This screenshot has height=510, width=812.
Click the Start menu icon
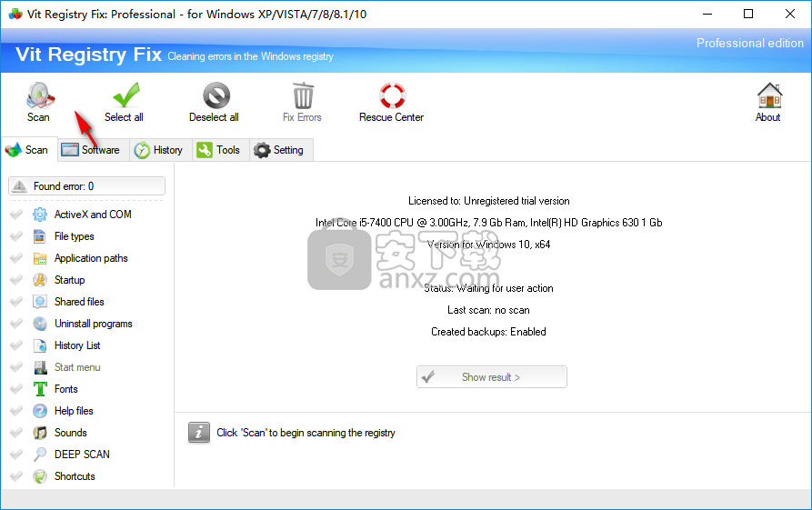pos(40,367)
